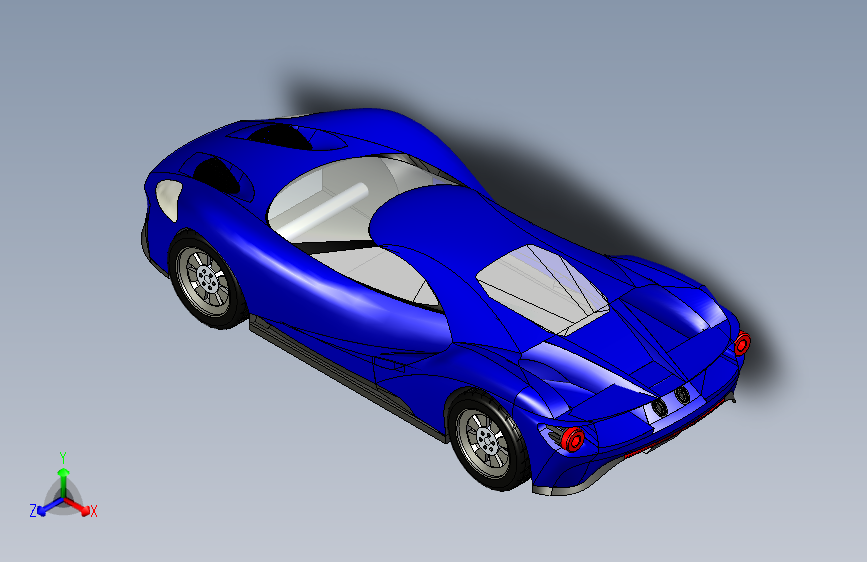Image resolution: width=867 pixels, height=562 pixels.
Task: Select the car's rear wheel rim
Action: pyautogui.click(x=485, y=441)
